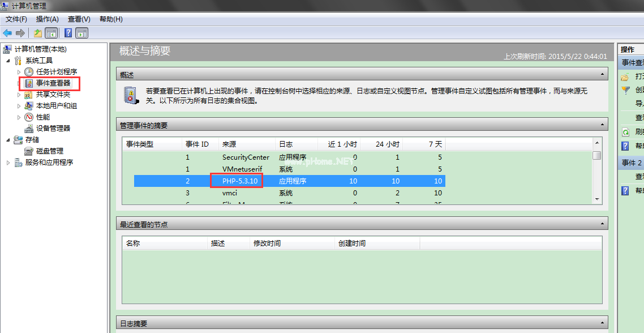The width and height of the screenshot is (644, 333).
Task: Open the 查看(V) menu
Action: click(x=79, y=19)
